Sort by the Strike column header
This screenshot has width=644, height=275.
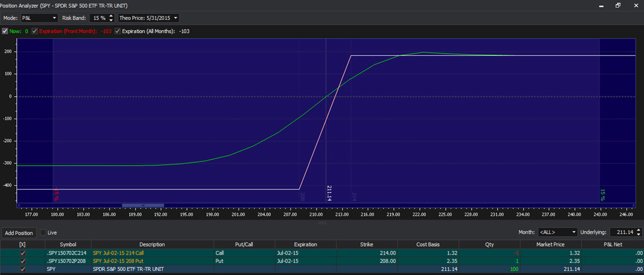tap(366, 244)
